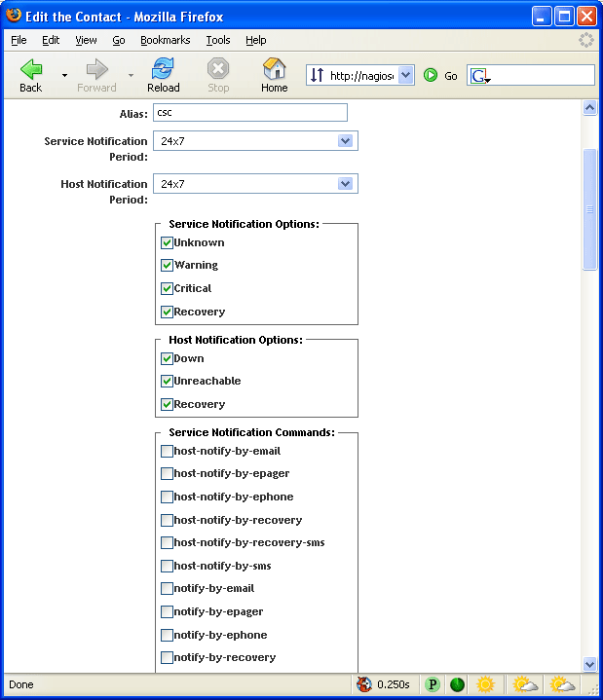The height and width of the screenshot is (700, 603).
Task: Click the scrollbar up arrow
Action: 589,108
